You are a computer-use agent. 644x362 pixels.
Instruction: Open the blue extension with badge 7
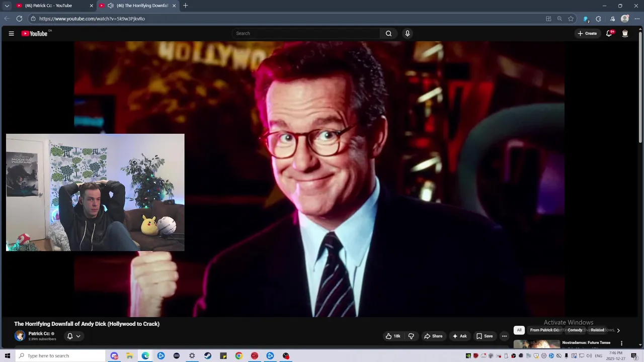586,19
